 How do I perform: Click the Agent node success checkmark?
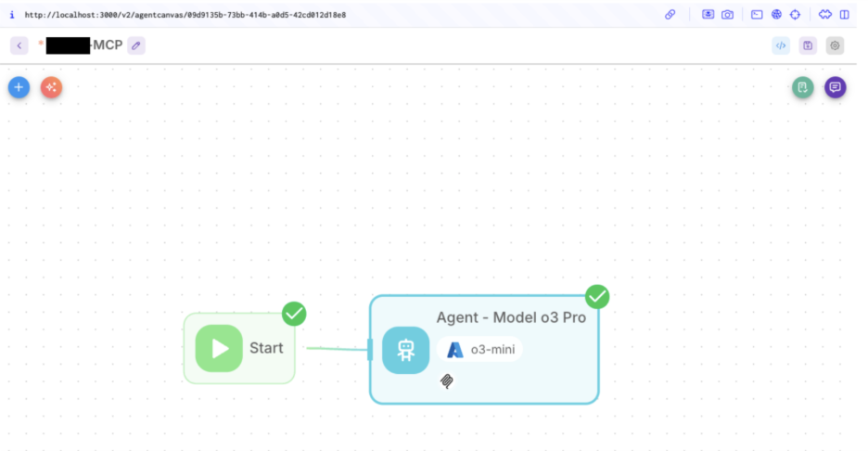tap(597, 297)
